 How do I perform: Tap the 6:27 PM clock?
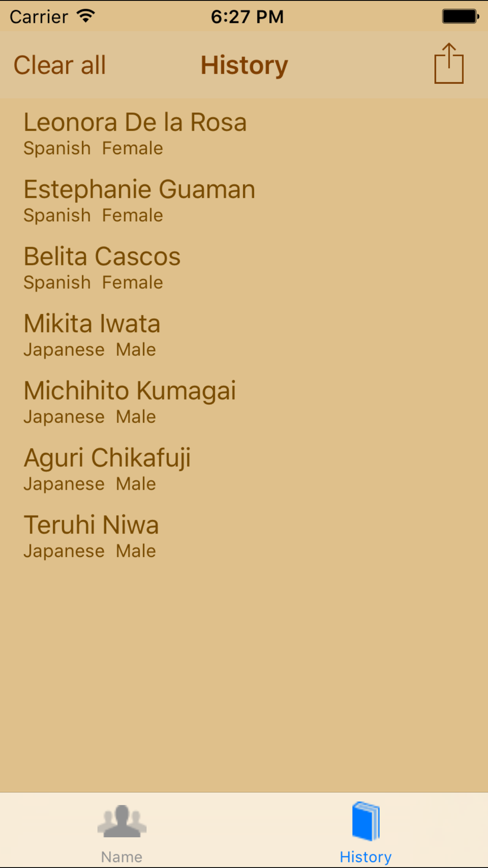tap(247, 17)
